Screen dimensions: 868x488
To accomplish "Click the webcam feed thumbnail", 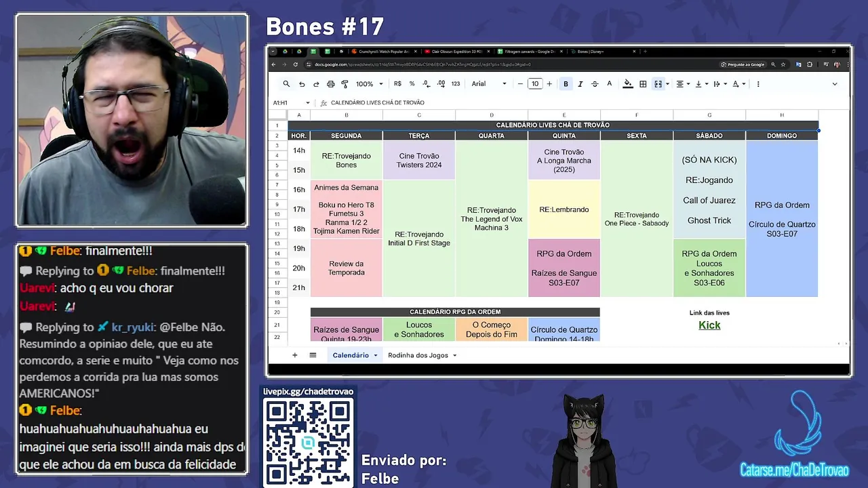I will (x=132, y=121).
